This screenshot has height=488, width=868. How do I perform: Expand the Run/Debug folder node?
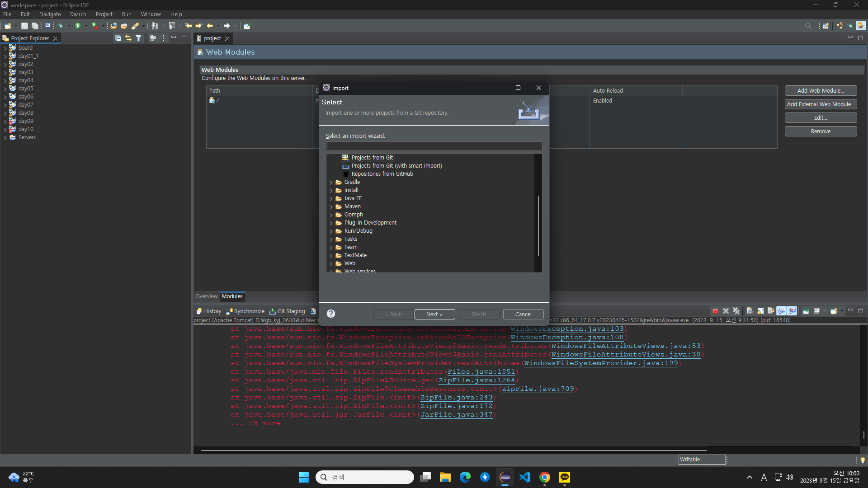[331, 231]
